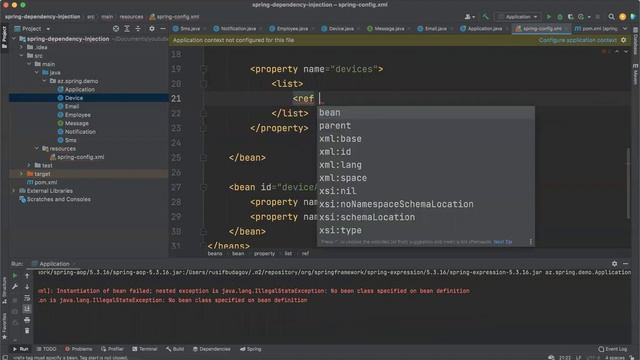The height and width of the screenshot is (360, 640).
Task: Click the Build project hammer icon
Action: [485, 17]
